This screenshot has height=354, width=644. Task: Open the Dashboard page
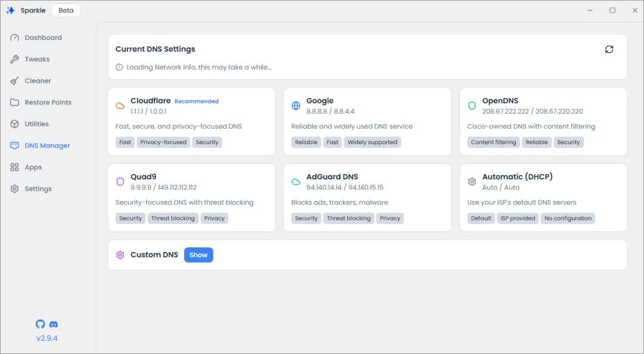(43, 38)
